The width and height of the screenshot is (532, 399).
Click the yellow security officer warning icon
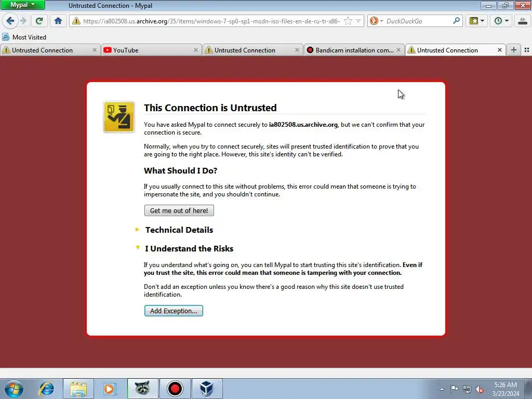tap(119, 117)
